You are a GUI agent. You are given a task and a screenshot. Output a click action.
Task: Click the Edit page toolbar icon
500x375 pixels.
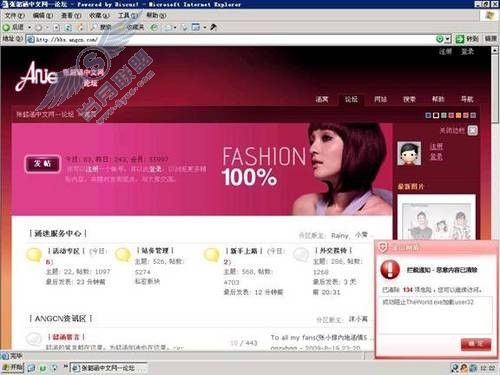click(x=196, y=27)
